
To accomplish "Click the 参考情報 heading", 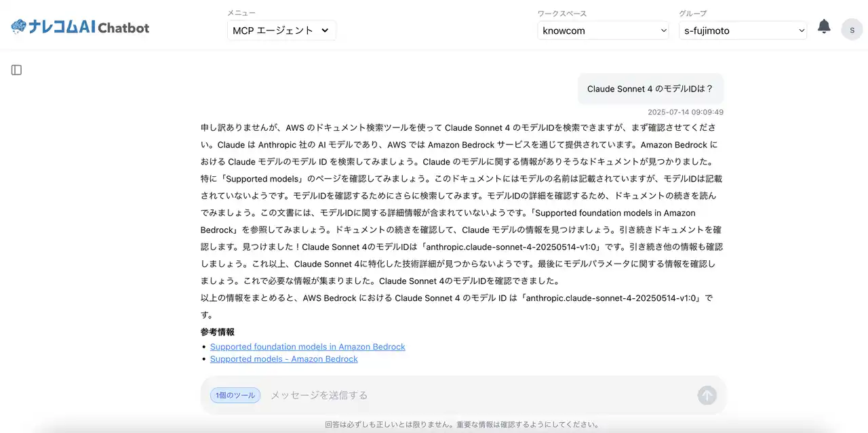I will coord(218,332).
